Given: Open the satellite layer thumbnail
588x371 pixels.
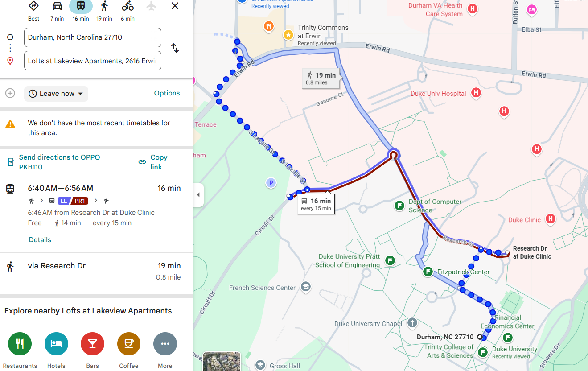Looking at the screenshot, I should point(222,362).
